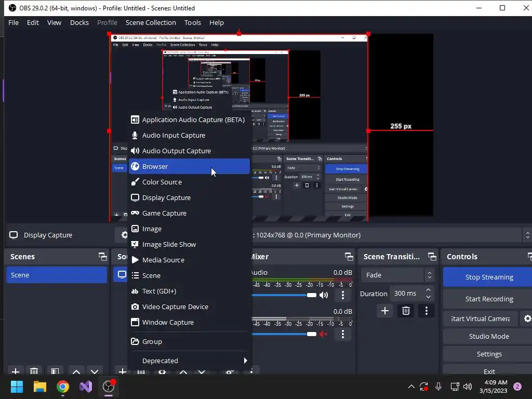
Task: Open Windows Start menu
Action: pyautogui.click(x=17, y=387)
